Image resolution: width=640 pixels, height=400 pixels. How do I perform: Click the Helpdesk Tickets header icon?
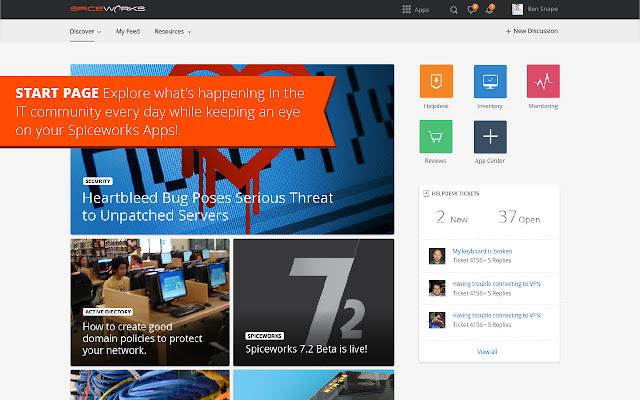coord(426,193)
